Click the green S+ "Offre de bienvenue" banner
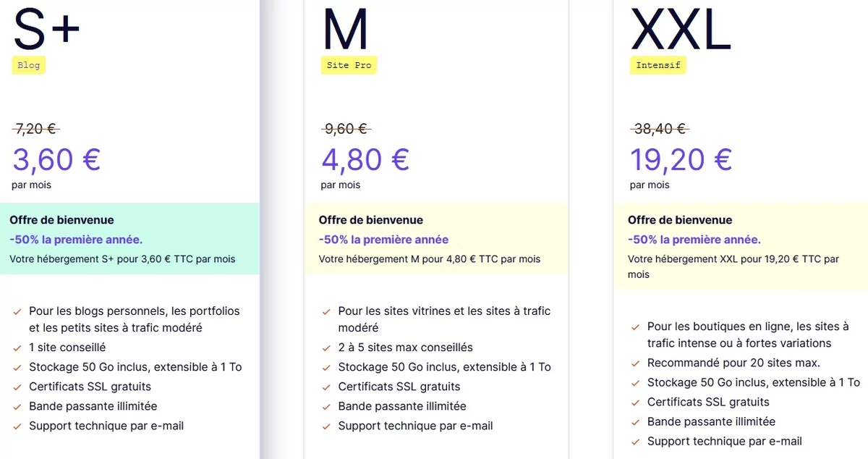 129,239
